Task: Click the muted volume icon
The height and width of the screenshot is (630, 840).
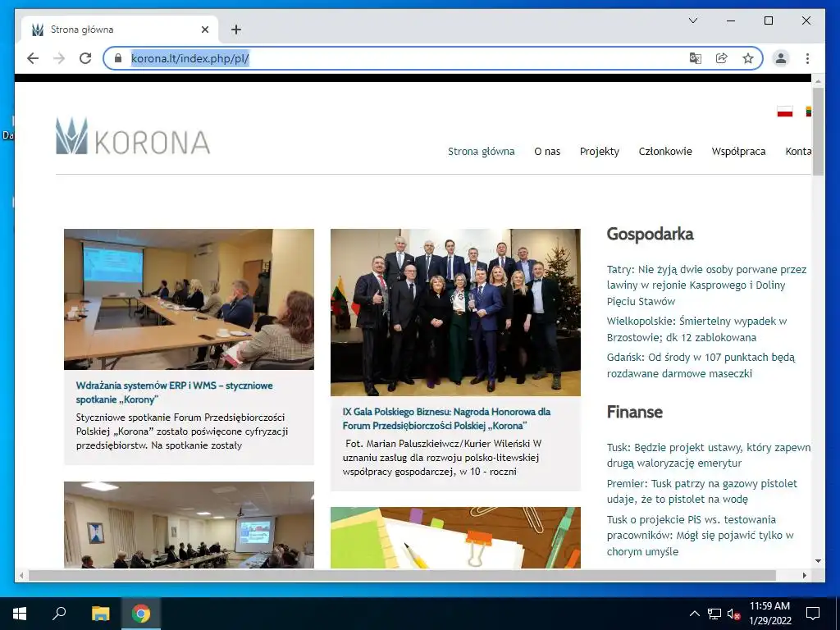Action: coord(734,614)
